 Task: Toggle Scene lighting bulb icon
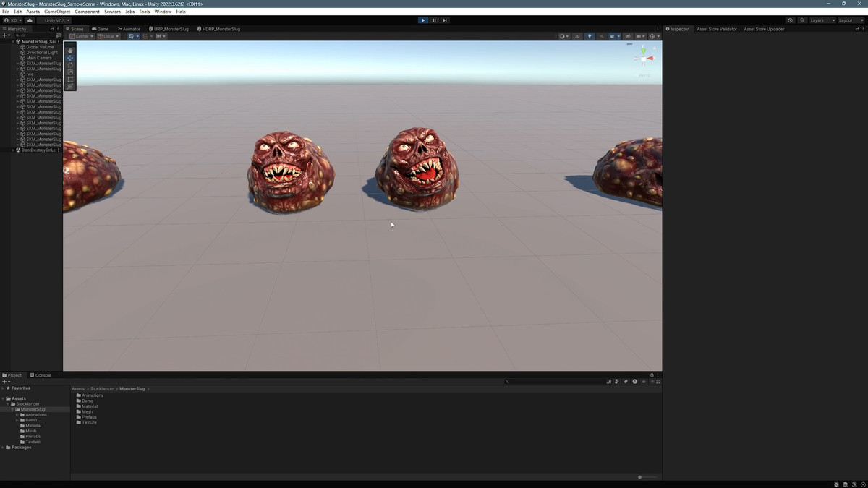pyautogui.click(x=589, y=36)
